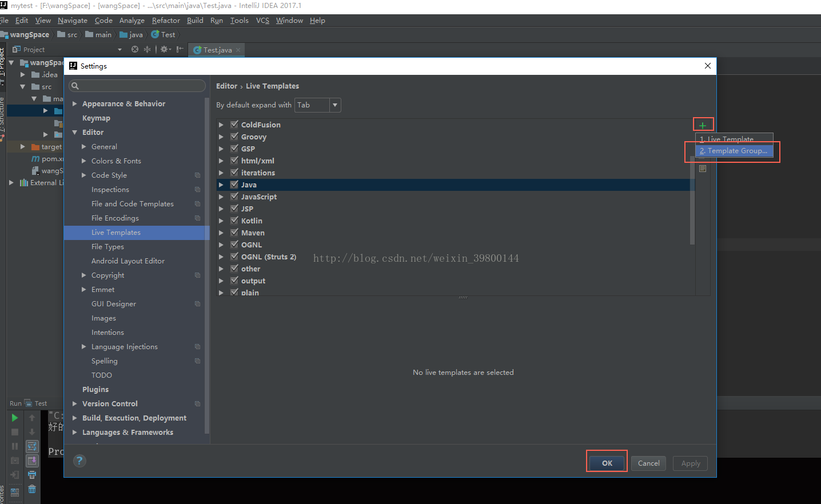Viewport: 821px width, 504px height.
Task: Click the Stop square icon in Run panel
Action: [15, 432]
